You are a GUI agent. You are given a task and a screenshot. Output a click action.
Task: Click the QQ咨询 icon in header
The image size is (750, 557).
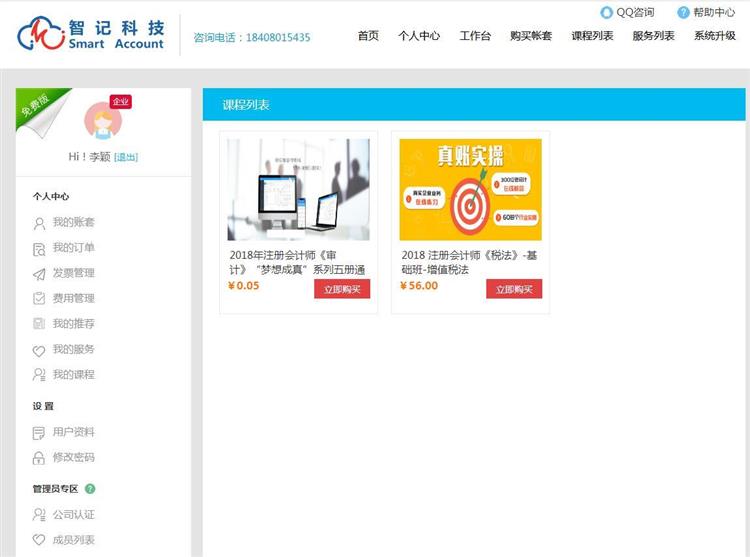pyautogui.click(x=607, y=13)
